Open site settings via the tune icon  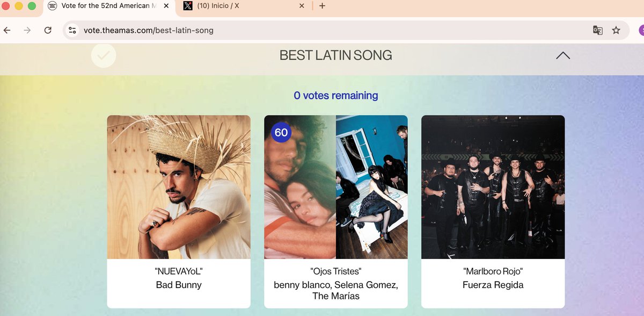pyautogui.click(x=72, y=31)
